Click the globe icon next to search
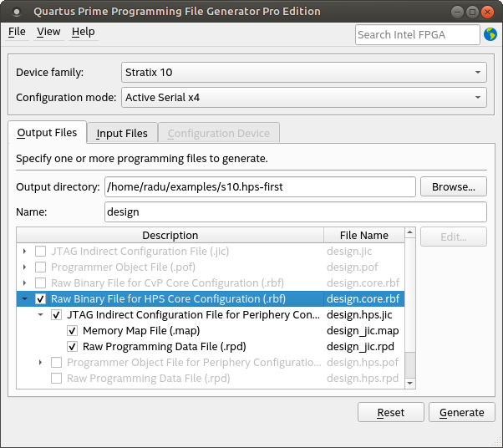The image size is (503, 448). (x=490, y=34)
